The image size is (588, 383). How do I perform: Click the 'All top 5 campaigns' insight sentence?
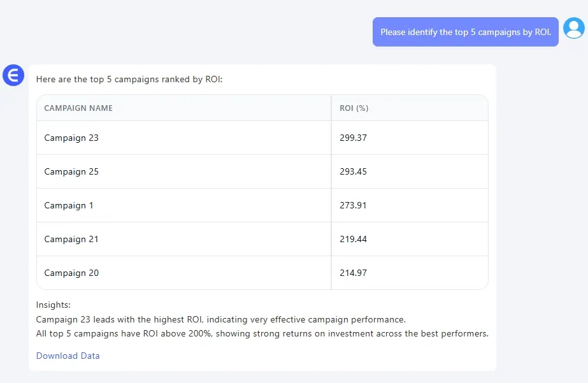[262, 333]
